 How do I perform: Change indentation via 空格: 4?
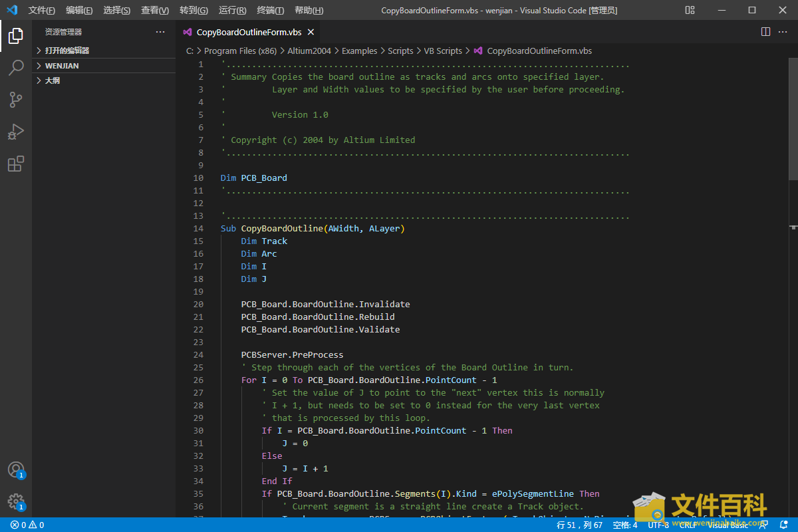[x=625, y=525]
